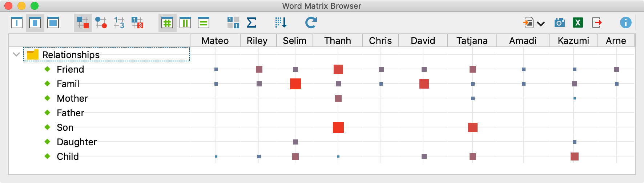Toggle display nodes as squares
The width and height of the screenshot is (644, 183).
point(83,23)
